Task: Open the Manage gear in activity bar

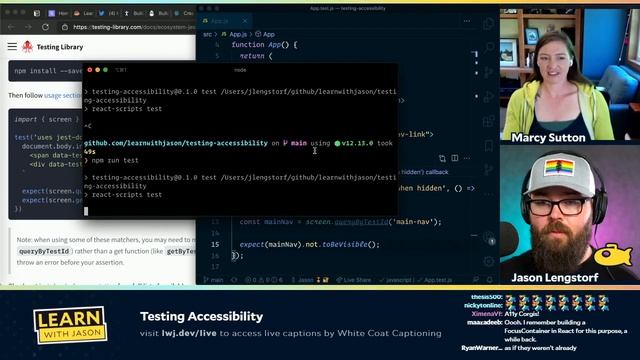Action: (489, 261)
